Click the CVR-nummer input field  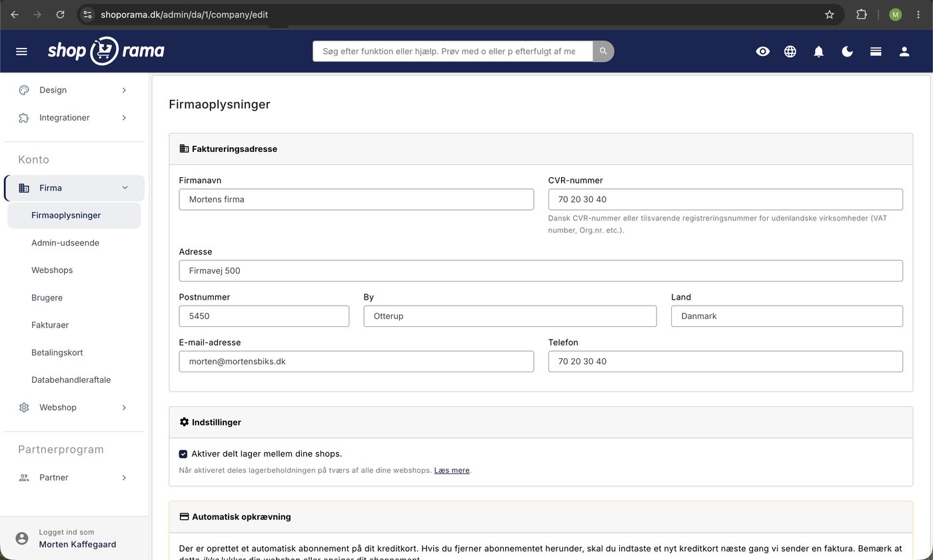click(726, 199)
